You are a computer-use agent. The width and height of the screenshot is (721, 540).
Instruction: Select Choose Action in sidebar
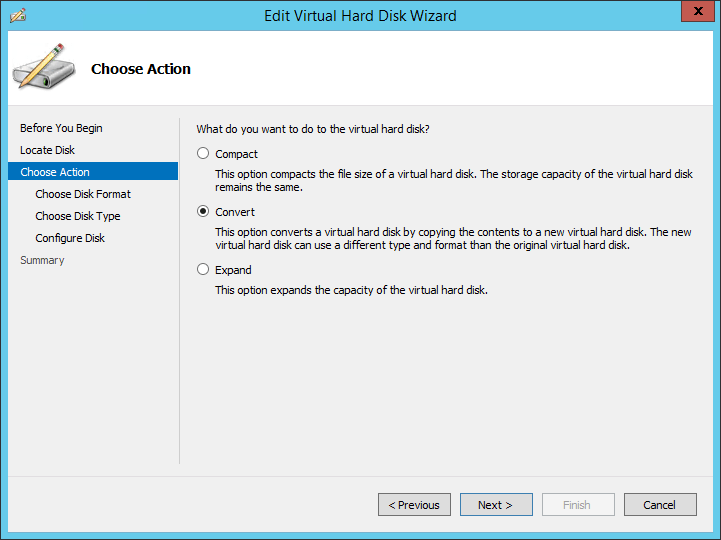pyautogui.click(x=55, y=172)
